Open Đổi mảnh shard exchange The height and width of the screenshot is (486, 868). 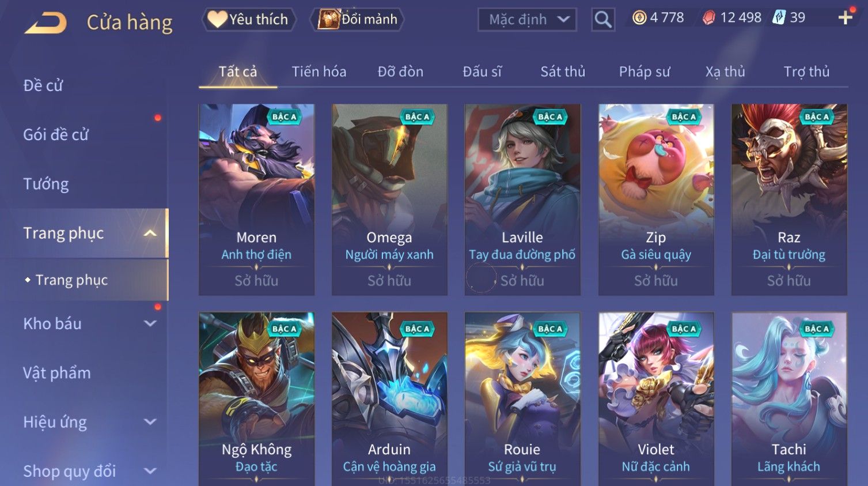pos(357,20)
